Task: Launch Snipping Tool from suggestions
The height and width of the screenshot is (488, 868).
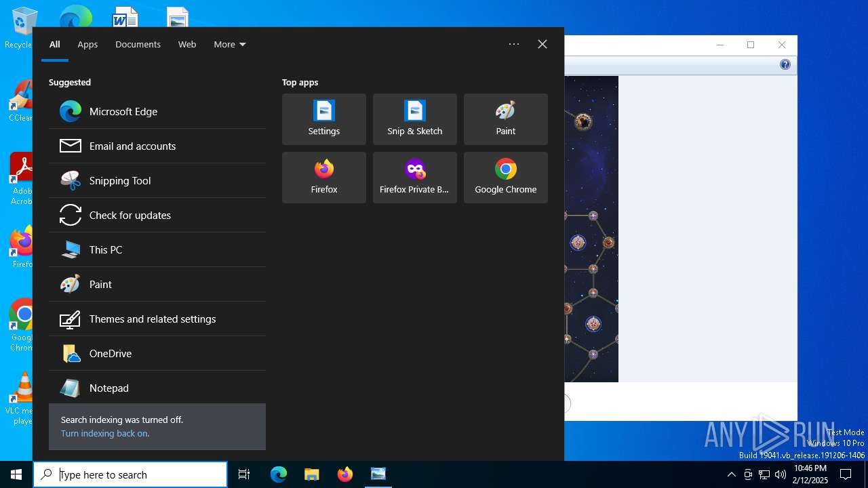Action: pyautogui.click(x=157, y=180)
